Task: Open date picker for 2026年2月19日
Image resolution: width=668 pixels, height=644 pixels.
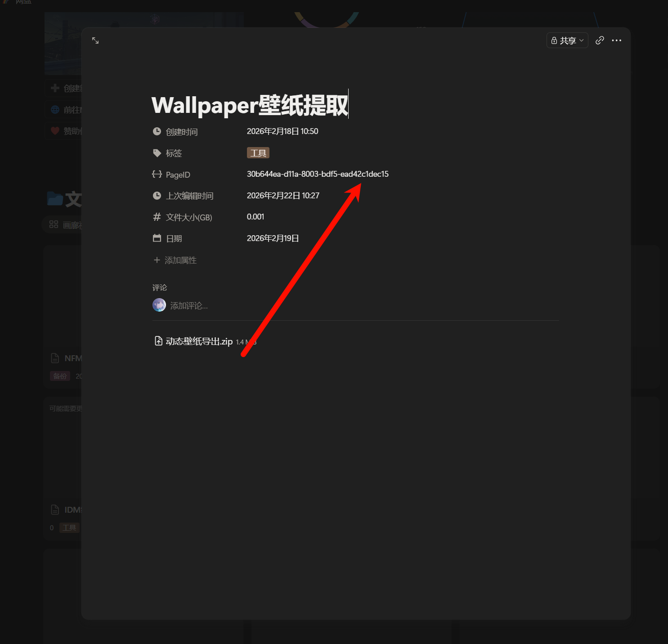Action: click(x=273, y=238)
